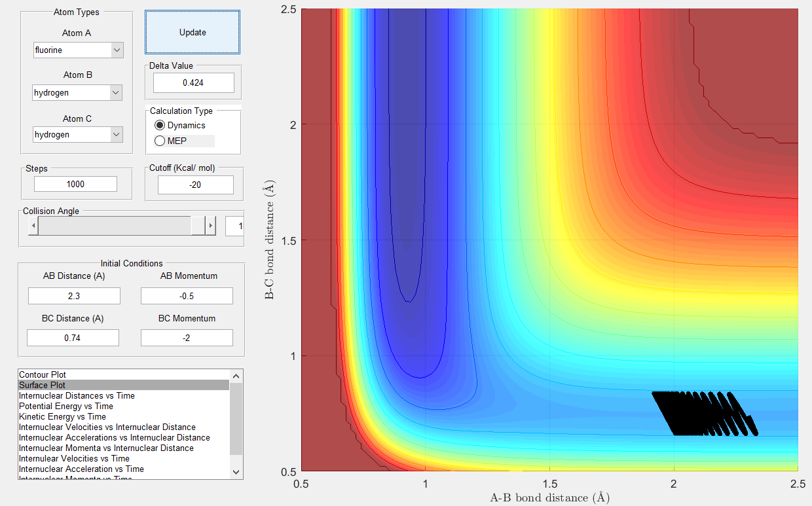812x506 pixels.
Task: Click the Collision Angle slider right arrow
Action: click(x=210, y=226)
